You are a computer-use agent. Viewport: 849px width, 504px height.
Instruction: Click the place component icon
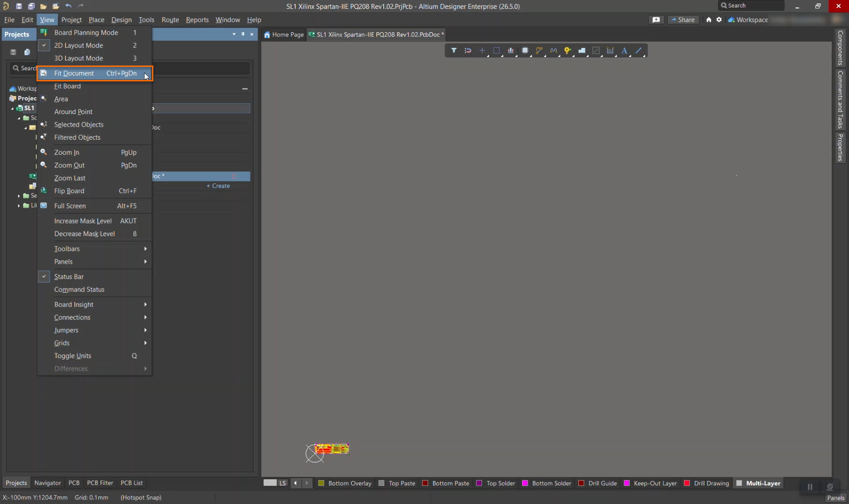[525, 50]
